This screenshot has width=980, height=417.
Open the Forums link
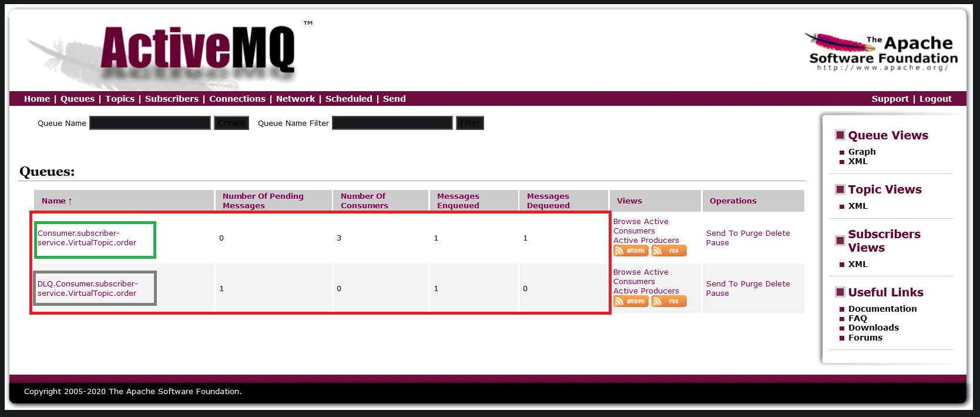point(865,338)
